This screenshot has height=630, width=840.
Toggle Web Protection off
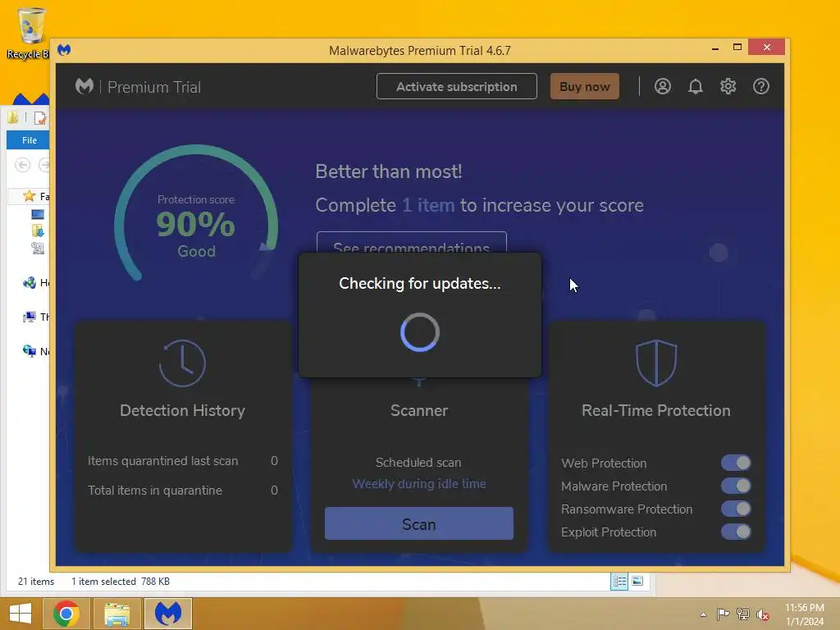click(x=736, y=463)
